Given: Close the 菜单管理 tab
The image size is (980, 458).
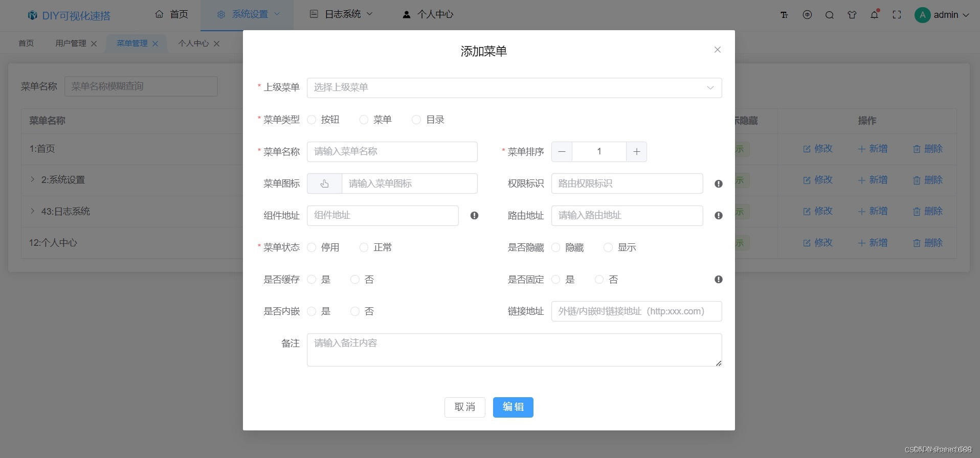Looking at the screenshot, I should [x=155, y=43].
